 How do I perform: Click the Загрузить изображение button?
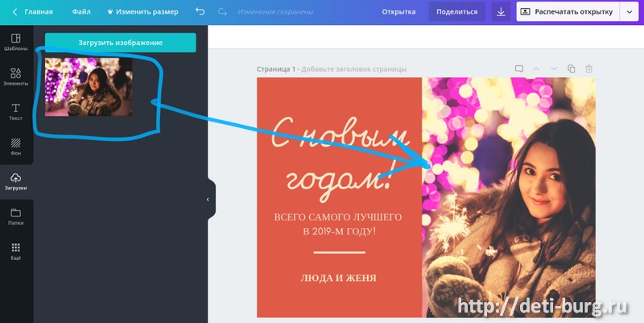[120, 43]
